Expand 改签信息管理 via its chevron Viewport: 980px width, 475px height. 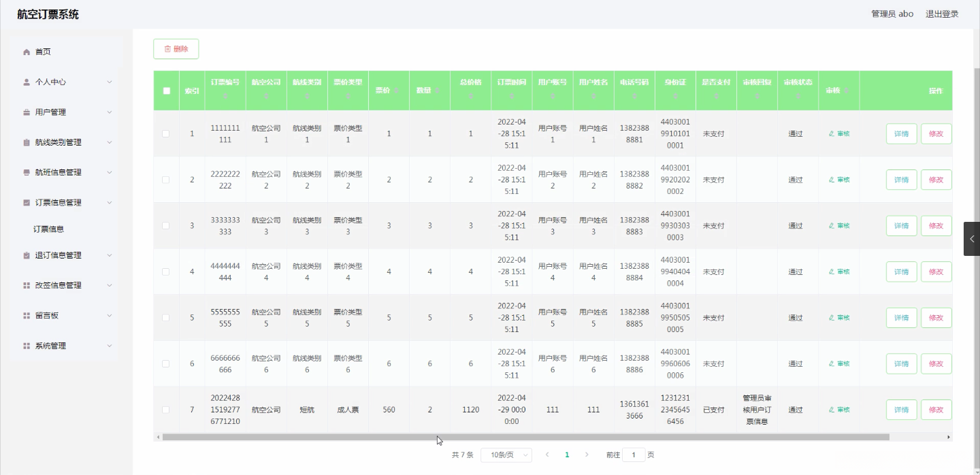click(x=110, y=285)
